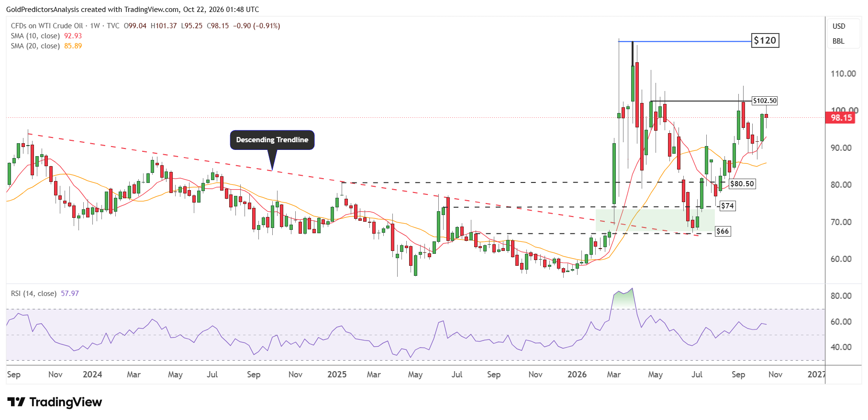Click the "L95.25" low price value
The image size is (868, 420).
coord(192,26)
